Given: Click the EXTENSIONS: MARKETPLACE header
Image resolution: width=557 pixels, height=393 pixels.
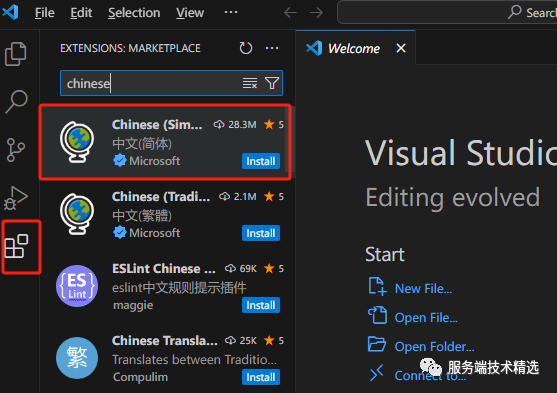Looking at the screenshot, I should pos(130,48).
